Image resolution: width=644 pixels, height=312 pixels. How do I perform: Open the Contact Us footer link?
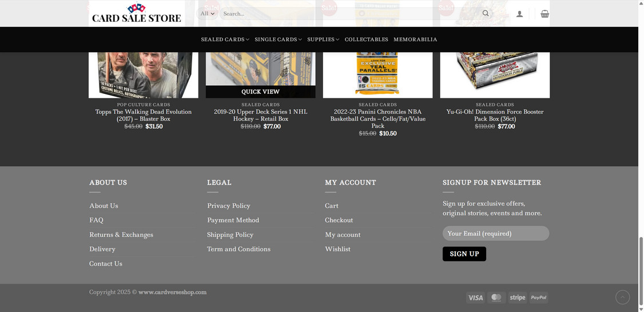[106, 263]
